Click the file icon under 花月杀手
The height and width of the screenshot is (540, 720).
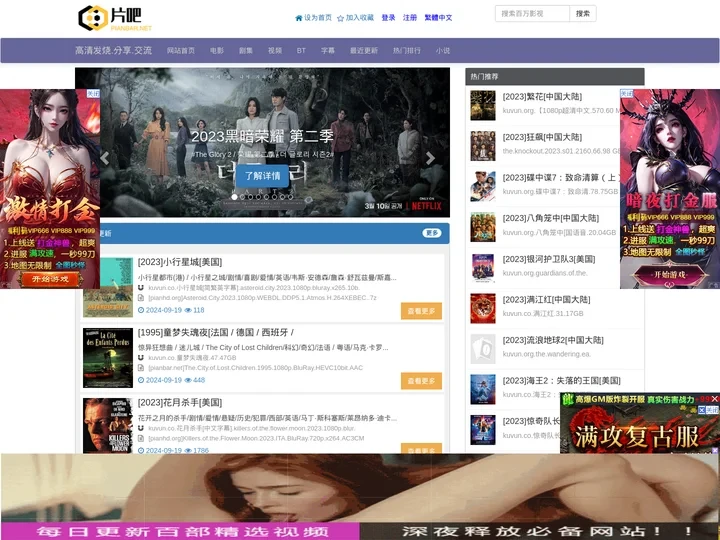coord(141,439)
